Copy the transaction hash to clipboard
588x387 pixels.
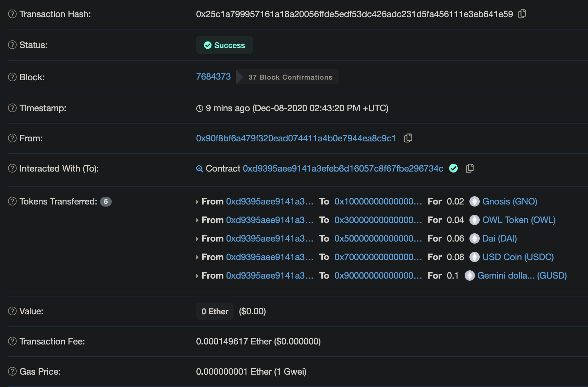pos(522,14)
